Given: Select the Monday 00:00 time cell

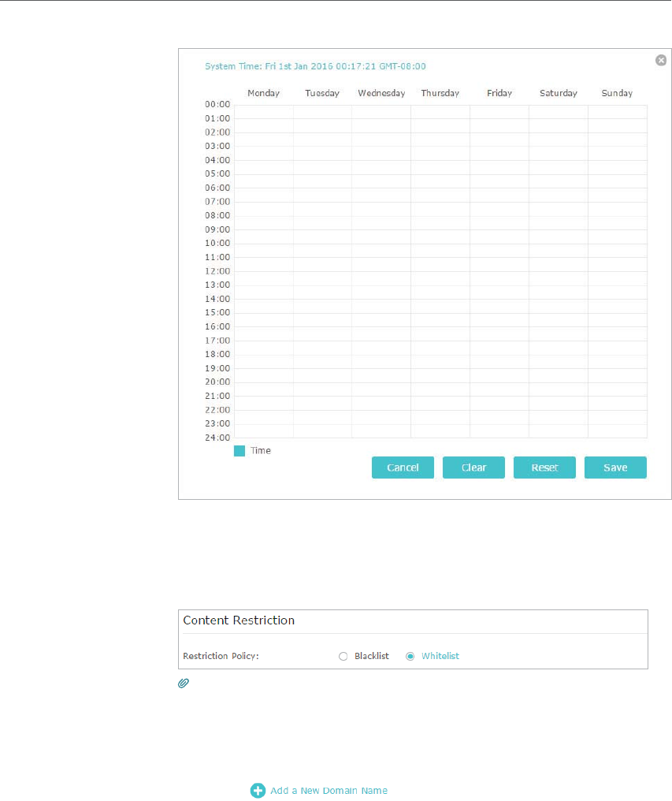Looking at the screenshot, I should (x=263, y=112).
